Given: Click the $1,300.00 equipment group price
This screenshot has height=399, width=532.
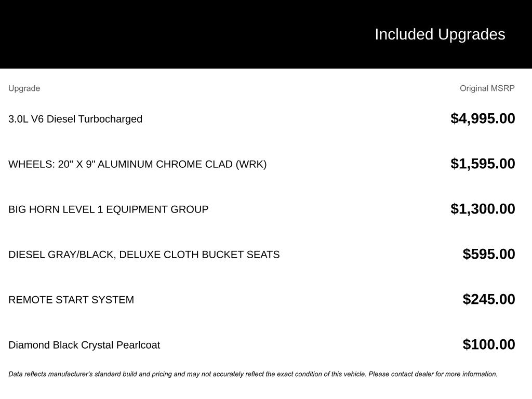Looking at the screenshot, I should [x=483, y=209].
